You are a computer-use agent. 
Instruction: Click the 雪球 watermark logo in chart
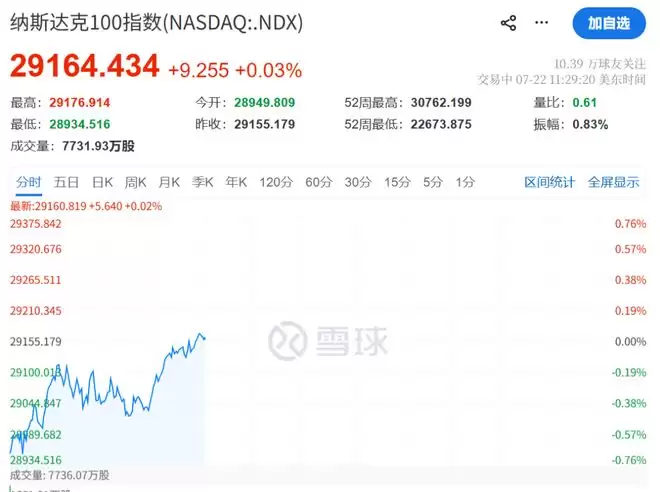328,341
